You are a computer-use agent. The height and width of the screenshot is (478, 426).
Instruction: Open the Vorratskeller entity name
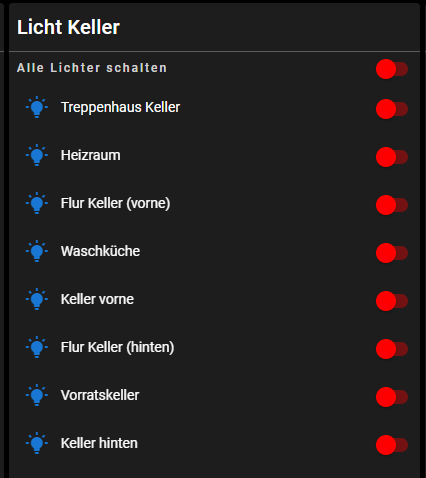[100, 395]
